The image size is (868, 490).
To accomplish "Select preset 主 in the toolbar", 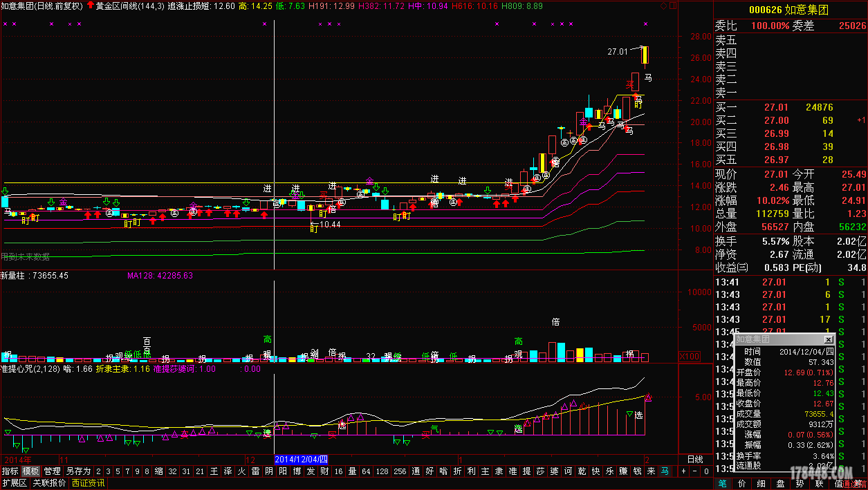I will 485,471.
